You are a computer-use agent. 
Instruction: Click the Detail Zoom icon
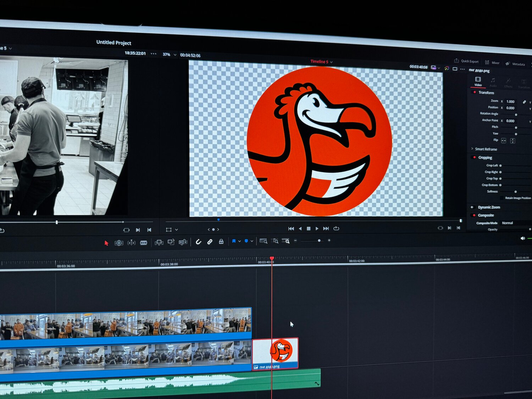pyautogui.click(x=275, y=241)
